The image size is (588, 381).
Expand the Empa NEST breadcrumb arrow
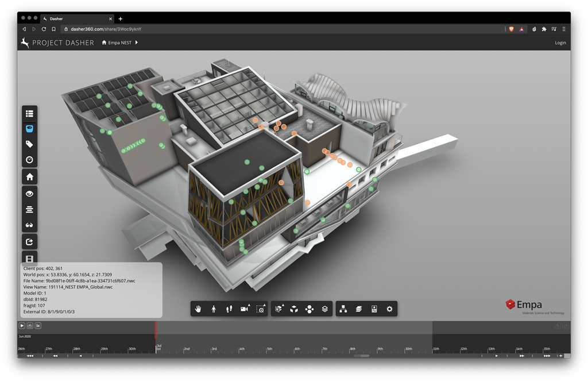(x=137, y=43)
